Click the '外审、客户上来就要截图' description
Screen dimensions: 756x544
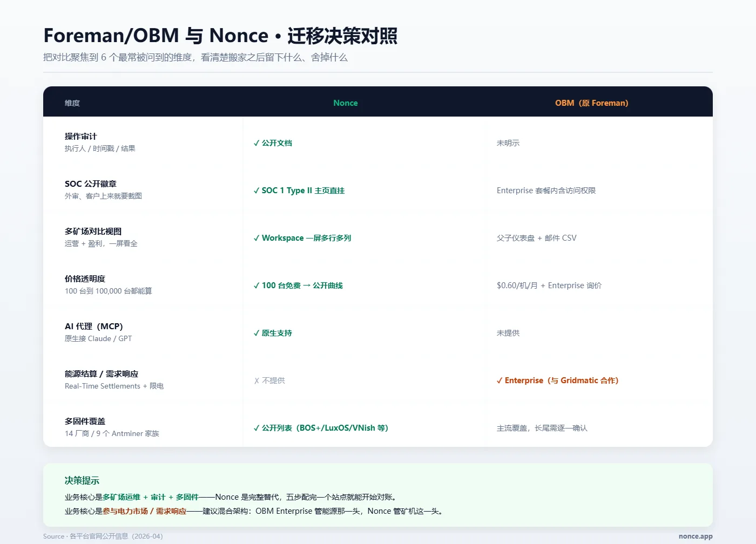coord(104,196)
